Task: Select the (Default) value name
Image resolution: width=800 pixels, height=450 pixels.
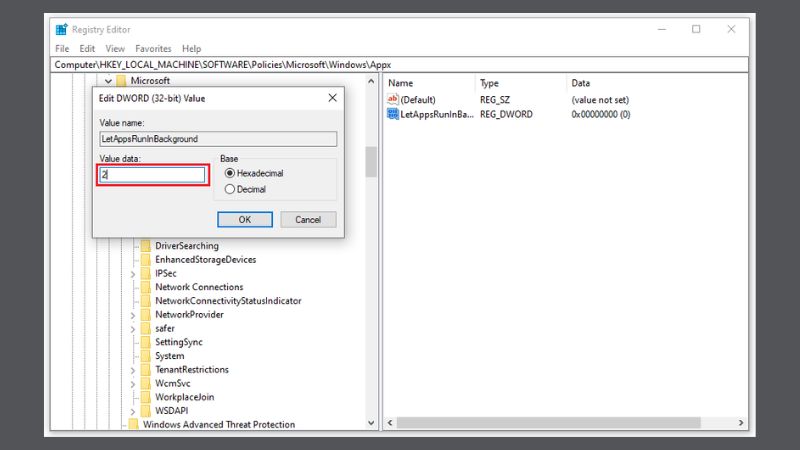Action: (418, 100)
